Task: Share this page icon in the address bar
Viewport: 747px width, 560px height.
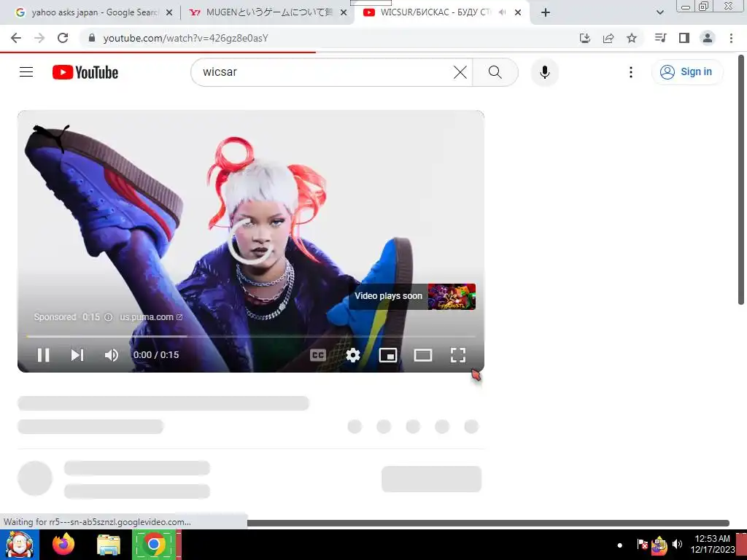Action: coord(608,38)
